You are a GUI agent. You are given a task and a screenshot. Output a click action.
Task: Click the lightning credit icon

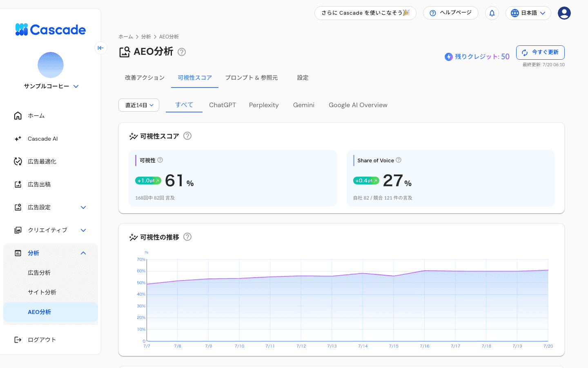tap(449, 57)
